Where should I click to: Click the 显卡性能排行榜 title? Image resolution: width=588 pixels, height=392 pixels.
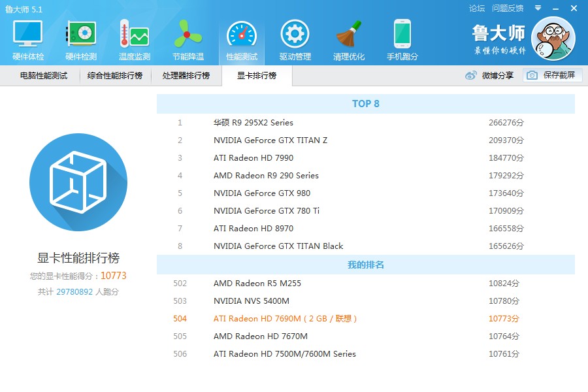click(78, 257)
